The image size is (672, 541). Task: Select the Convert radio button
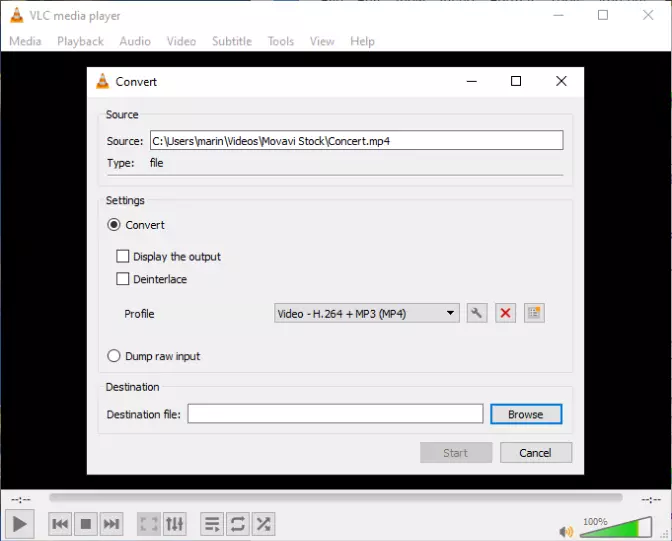point(114,225)
